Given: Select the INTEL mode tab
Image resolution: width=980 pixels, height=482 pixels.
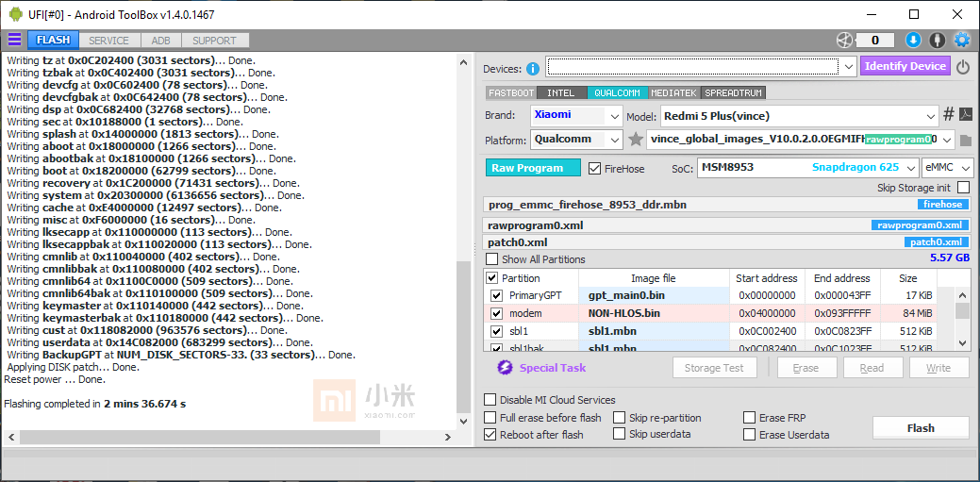Looking at the screenshot, I should tap(560, 92).
